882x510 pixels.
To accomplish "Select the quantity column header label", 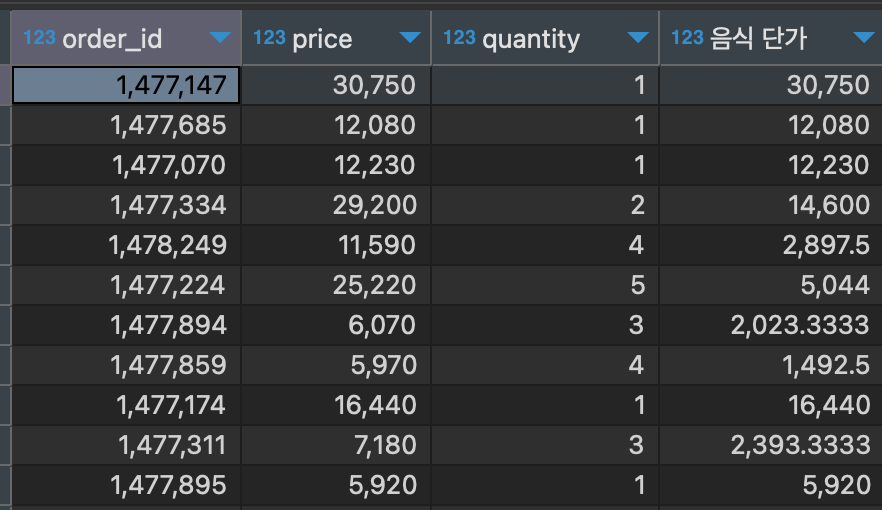I will coord(531,39).
